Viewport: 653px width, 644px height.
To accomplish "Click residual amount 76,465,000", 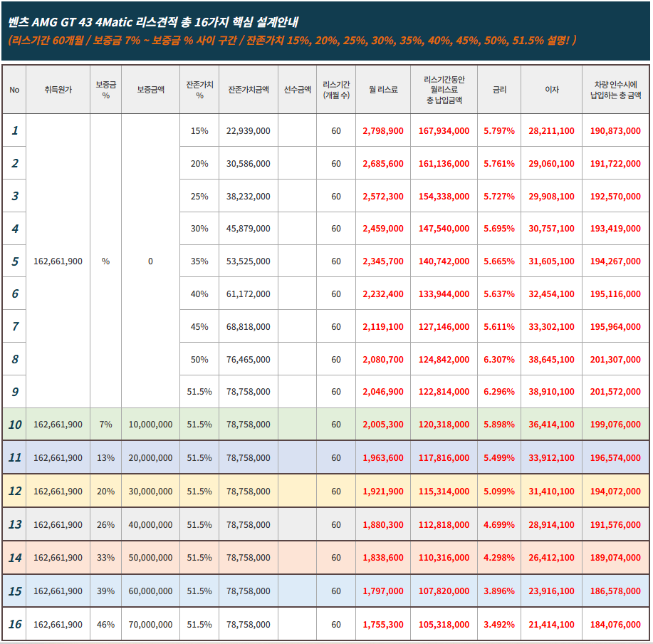I will (249, 360).
